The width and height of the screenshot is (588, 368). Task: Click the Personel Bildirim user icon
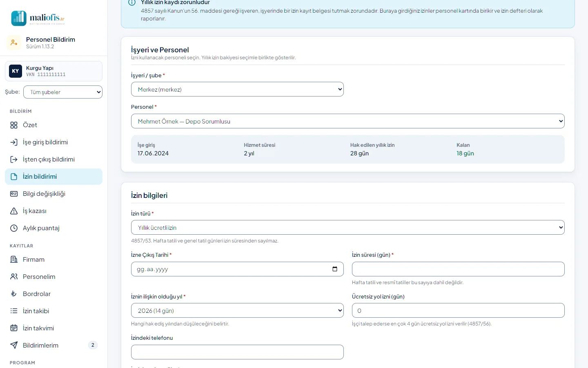point(14,43)
